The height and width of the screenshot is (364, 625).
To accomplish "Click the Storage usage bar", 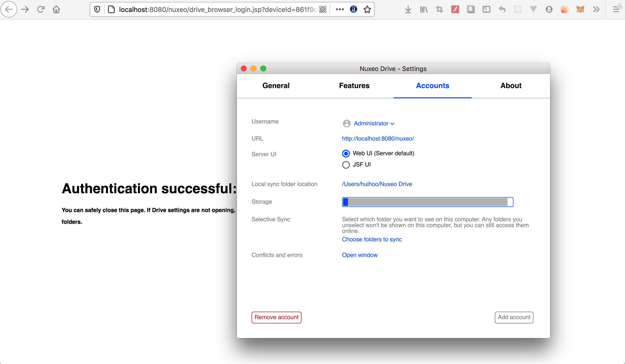I will 427,202.
